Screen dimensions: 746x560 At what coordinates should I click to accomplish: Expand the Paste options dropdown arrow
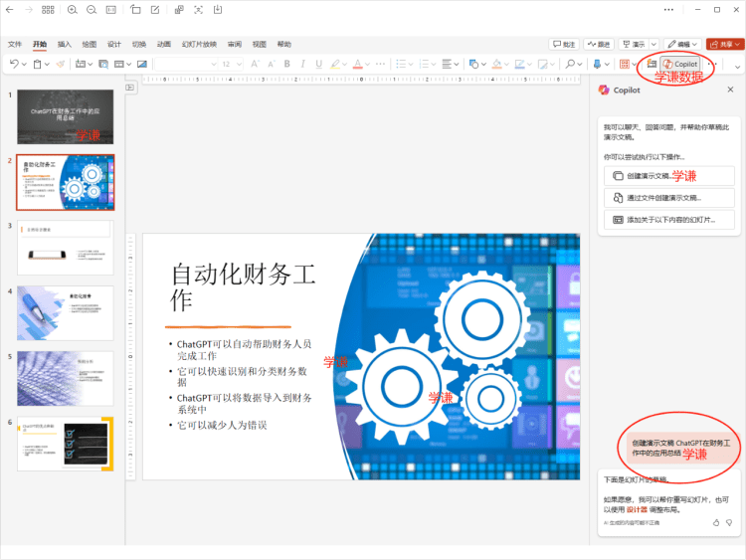click(x=47, y=65)
